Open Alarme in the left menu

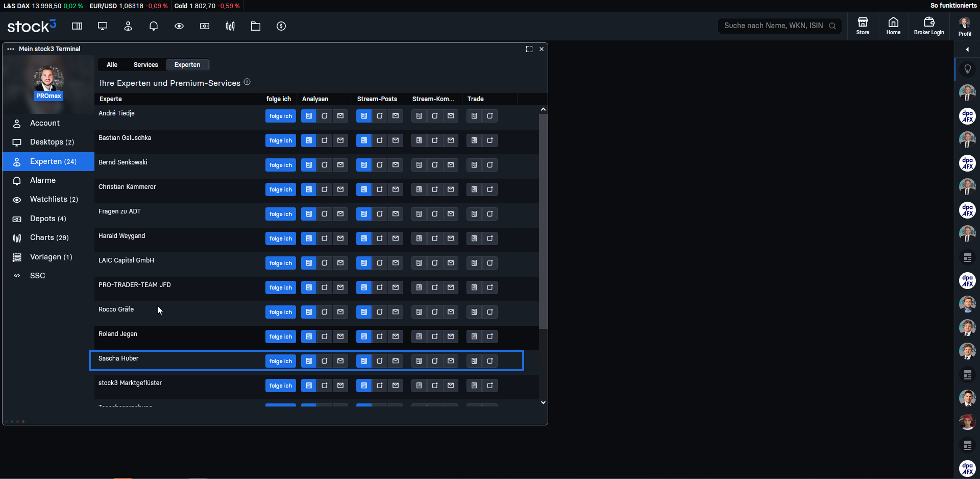48,181
